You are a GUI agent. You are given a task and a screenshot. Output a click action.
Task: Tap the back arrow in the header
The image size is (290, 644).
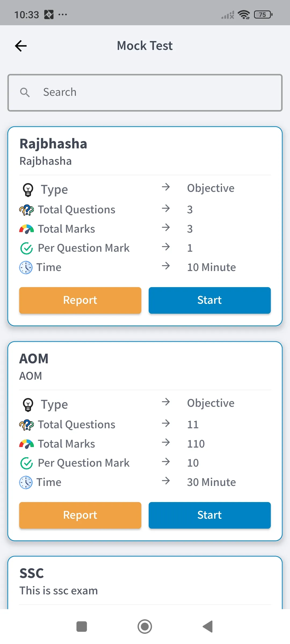point(21,46)
